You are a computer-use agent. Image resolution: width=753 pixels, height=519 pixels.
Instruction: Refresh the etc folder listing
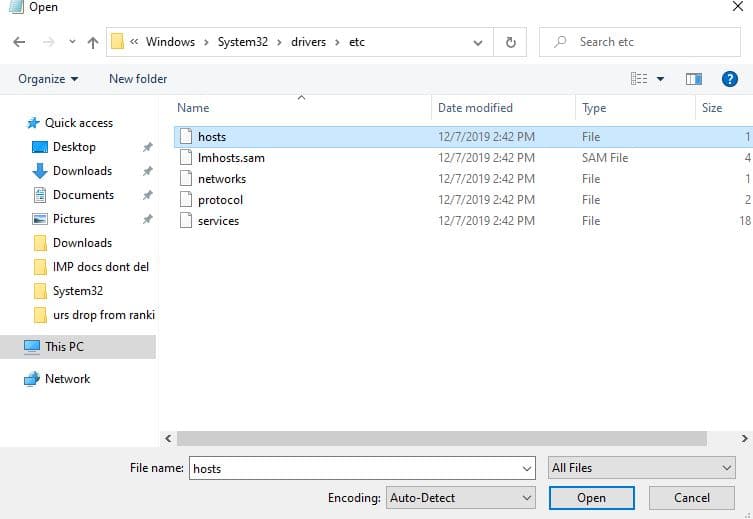tap(510, 42)
